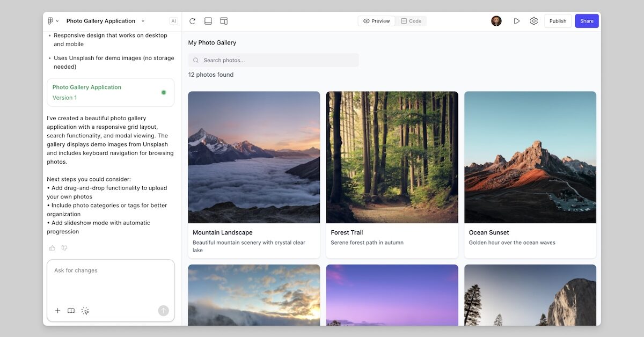Share the project
644x337 pixels.
tap(587, 20)
